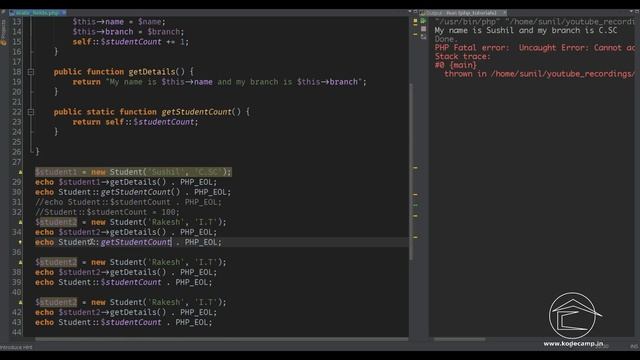640x360 pixels.
Task: Open editor document list dropdown arrow
Action: tap(409, 12)
